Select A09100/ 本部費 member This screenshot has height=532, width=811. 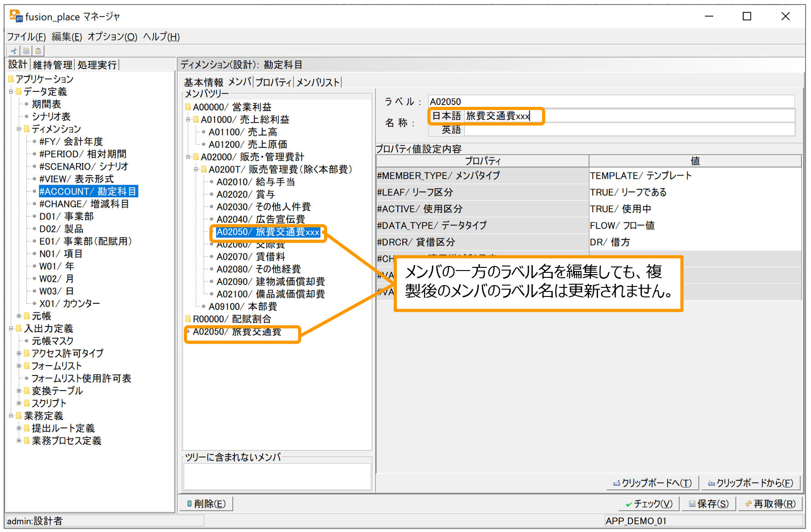click(243, 306)
